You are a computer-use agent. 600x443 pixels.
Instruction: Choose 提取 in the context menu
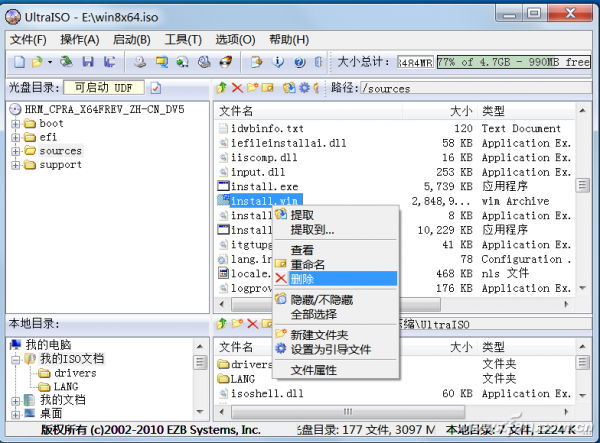pyautogui.click(x=336, y=215)
